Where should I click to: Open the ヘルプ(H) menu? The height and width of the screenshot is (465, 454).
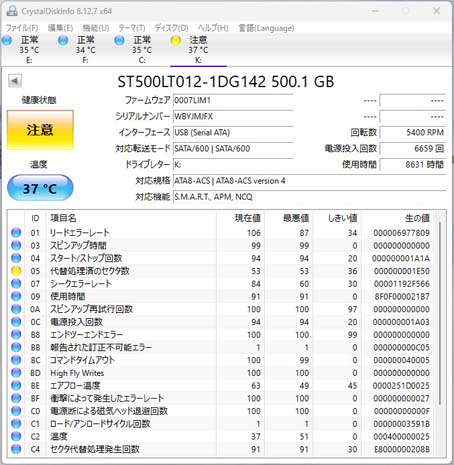213,28
